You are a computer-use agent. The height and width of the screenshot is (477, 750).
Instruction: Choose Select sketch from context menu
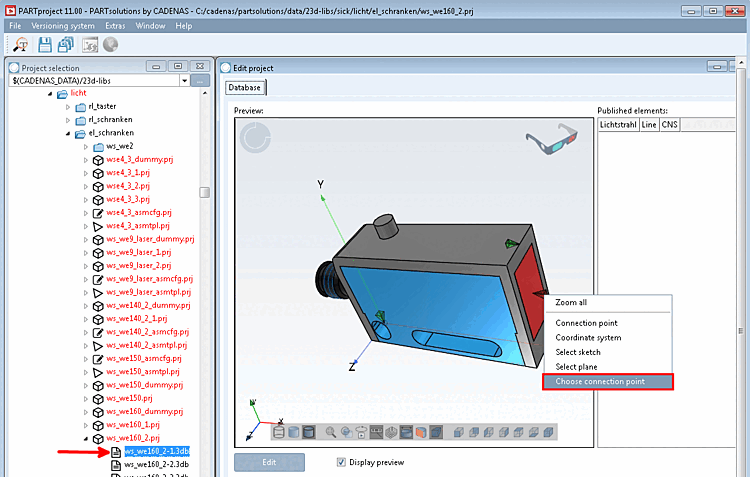click(577, 352)
